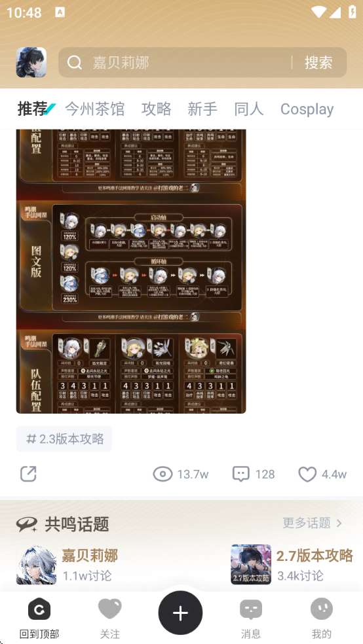Open 2.7版本攻略 topic
Screen dimensions: 363x644
click(292, 564)
